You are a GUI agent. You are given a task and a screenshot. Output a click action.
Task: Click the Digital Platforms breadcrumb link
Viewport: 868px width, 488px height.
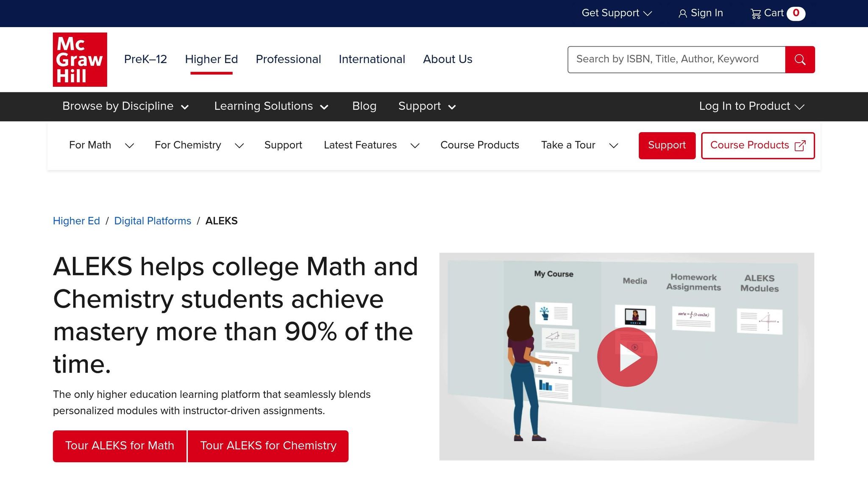(153, 221)
